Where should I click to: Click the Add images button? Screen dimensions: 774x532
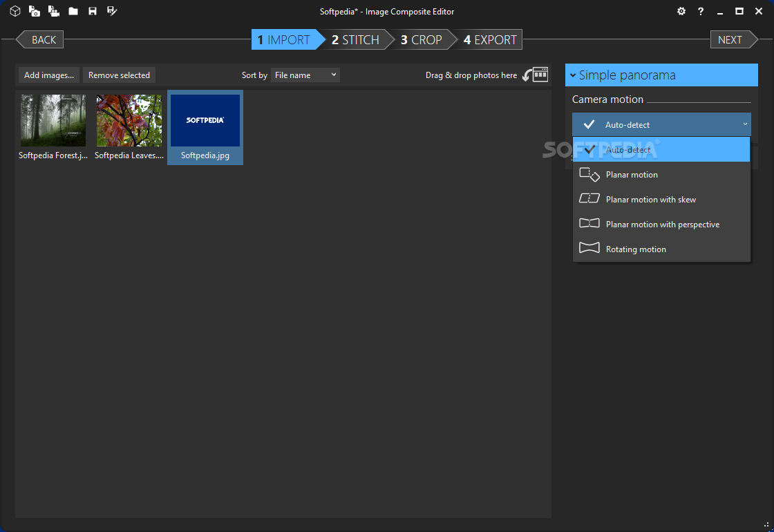click(49, 75)
